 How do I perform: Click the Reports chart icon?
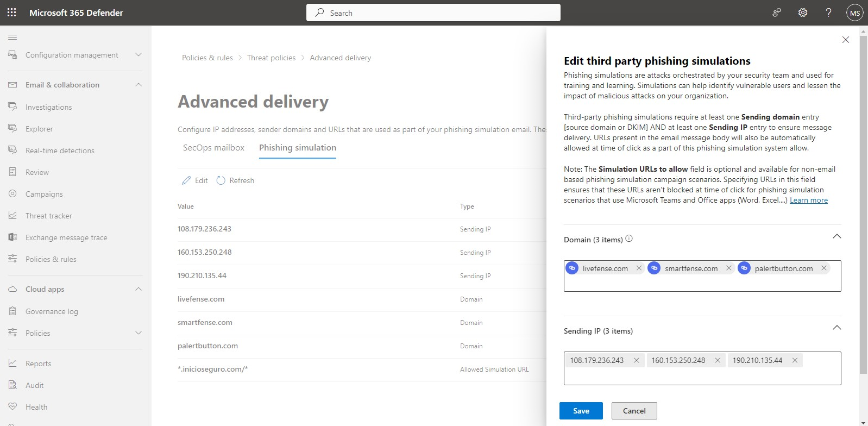coord(12,364)
